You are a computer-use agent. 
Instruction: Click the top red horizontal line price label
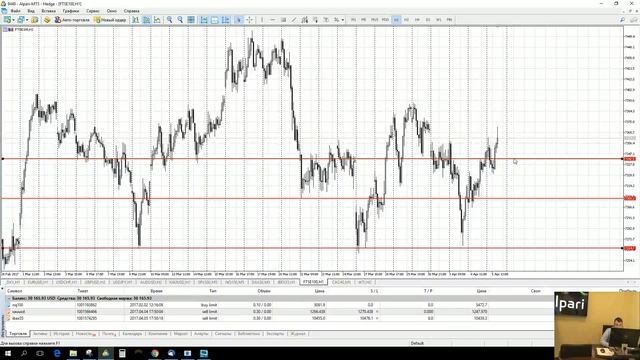point(630,159)
